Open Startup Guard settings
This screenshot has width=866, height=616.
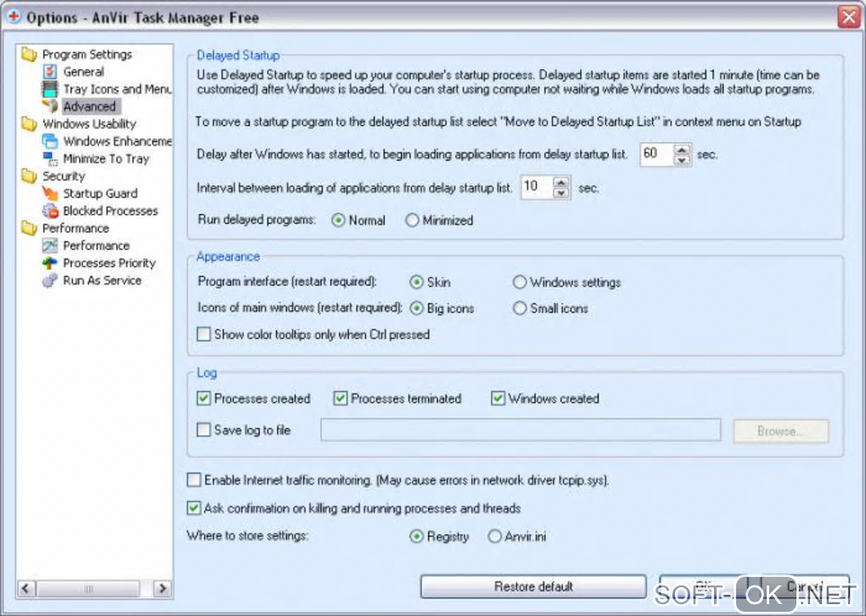[100, 193]
